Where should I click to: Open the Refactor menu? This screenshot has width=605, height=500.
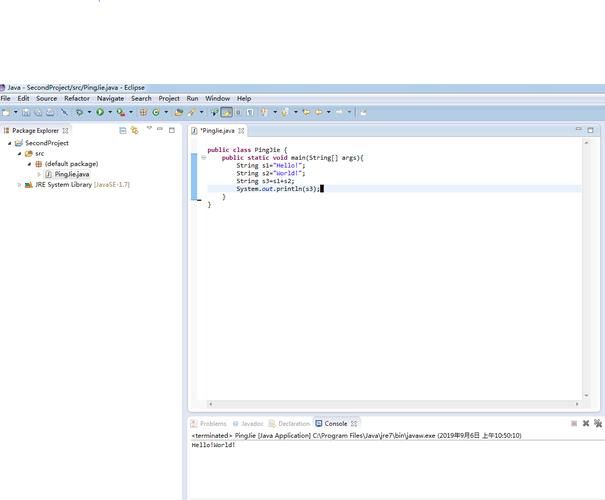click(77, 98)
